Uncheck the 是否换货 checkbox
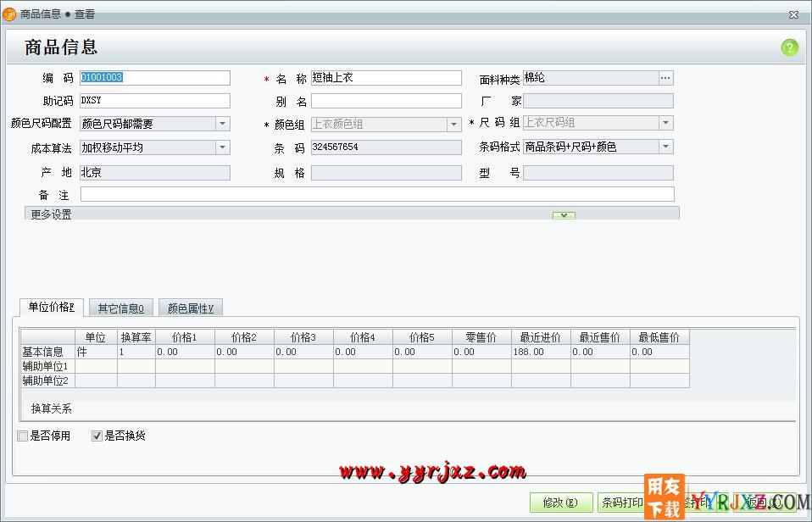This screenshot has height=522, width=812. tap(97, 436)
